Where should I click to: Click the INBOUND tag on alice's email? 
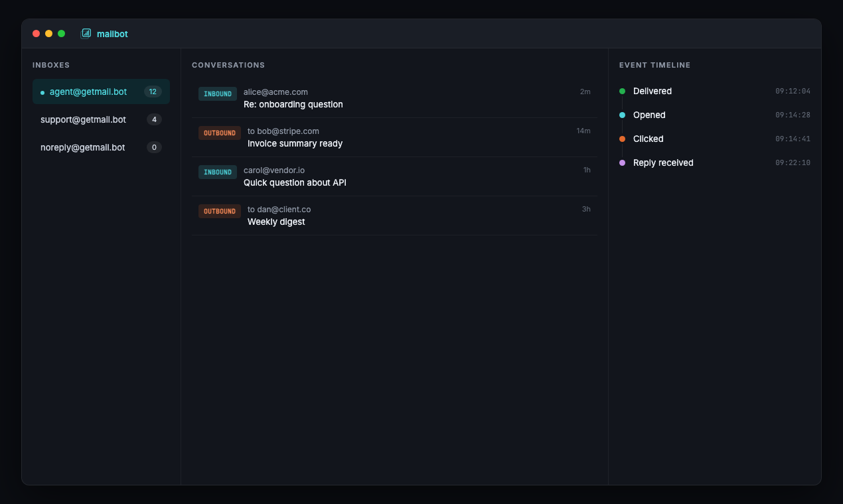point(218,94)
